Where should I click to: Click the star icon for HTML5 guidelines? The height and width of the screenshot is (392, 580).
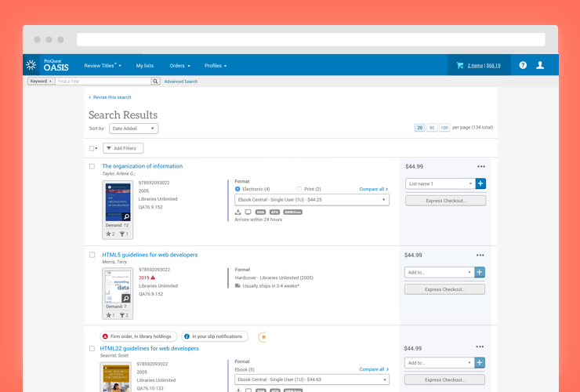click(x=108, y=315)
